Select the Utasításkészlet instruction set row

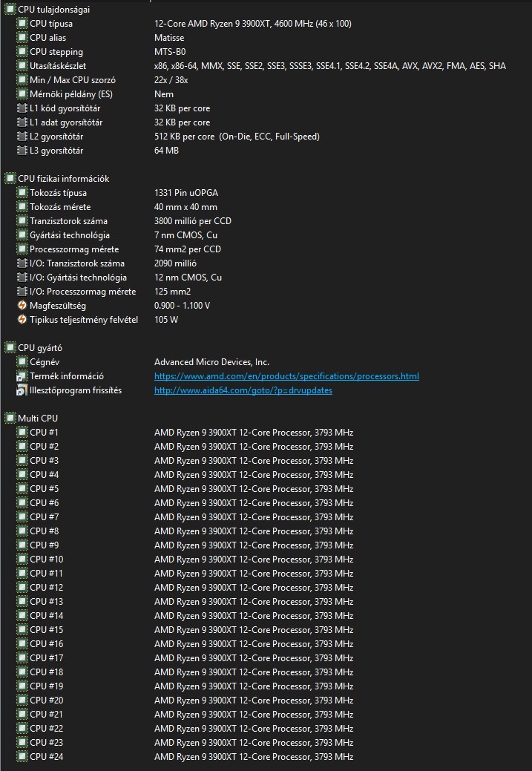(x=58, y=66)
